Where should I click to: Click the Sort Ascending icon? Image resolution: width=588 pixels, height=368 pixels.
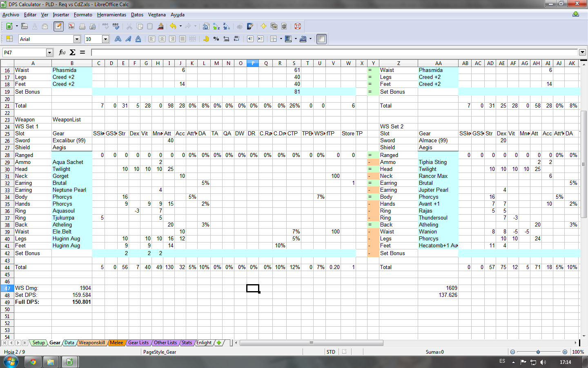tap(216, 26)
